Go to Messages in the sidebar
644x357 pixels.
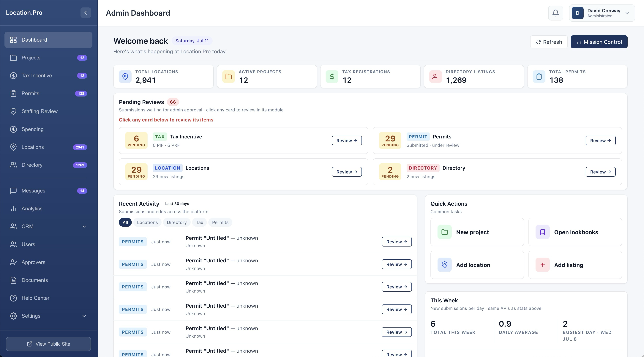click(x=48, y=191)
